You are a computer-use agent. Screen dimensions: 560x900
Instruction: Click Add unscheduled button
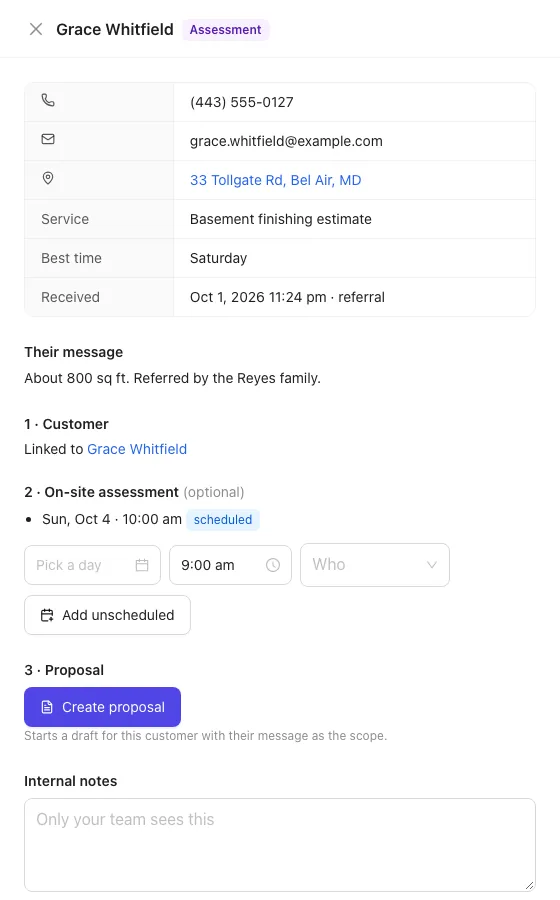tap(107, 615)
